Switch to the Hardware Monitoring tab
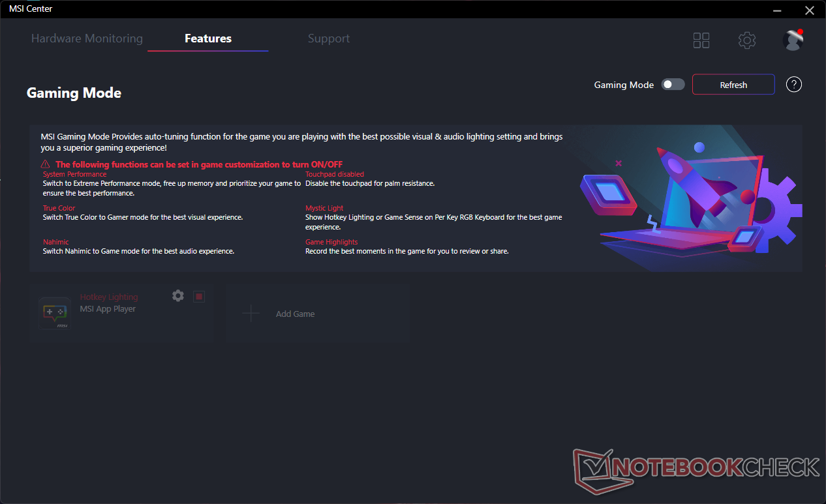Screen dimensions: 826x504 tap(87, 38)
